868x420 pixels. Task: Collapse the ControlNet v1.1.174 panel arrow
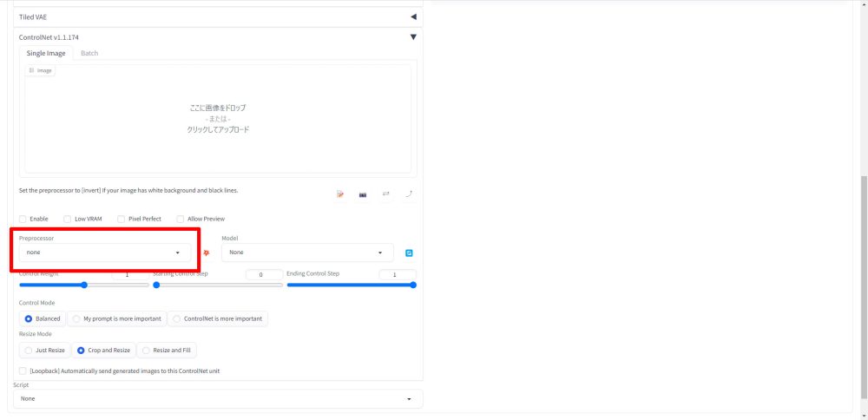(x=413, y=37)
